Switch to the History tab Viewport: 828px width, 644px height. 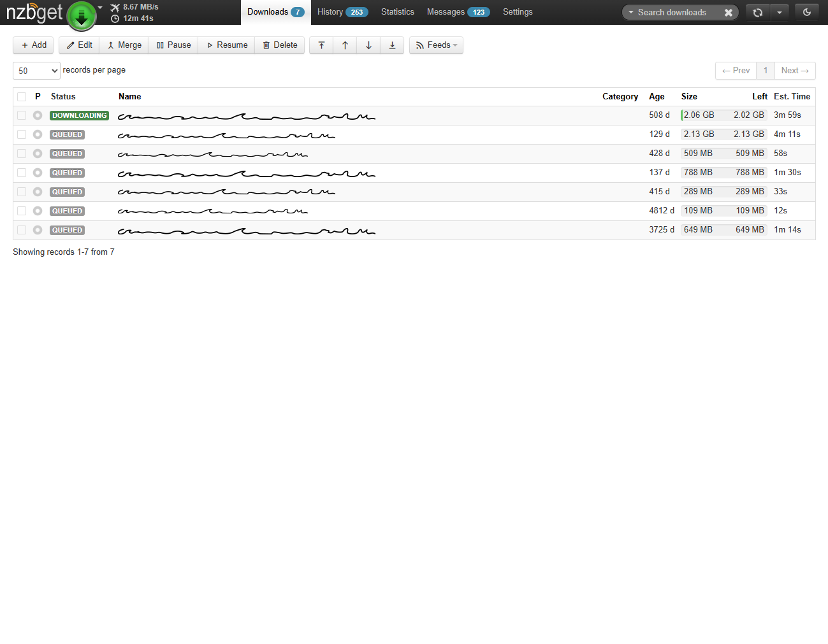point(342,12)
